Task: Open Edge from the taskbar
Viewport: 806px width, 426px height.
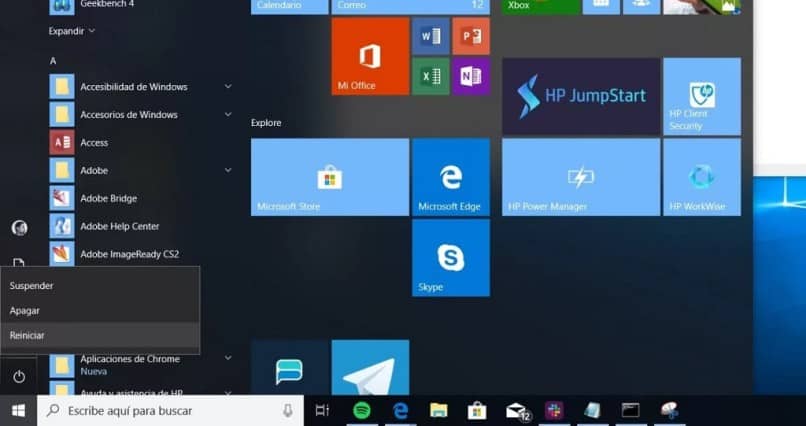Action: [x=400, y=411]
